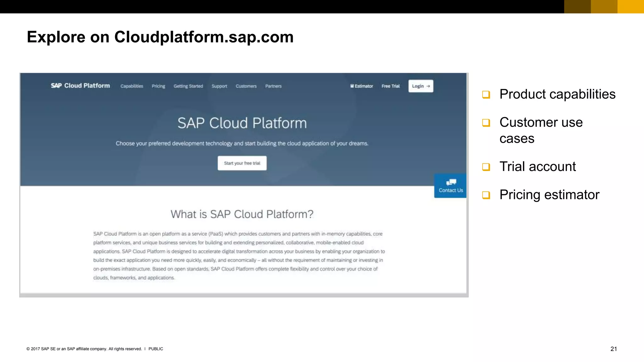This screenshot has width=644, height=362.
Task: Click the 'Pricing estimator' bullet text
Action: click(x=549, y=195)
